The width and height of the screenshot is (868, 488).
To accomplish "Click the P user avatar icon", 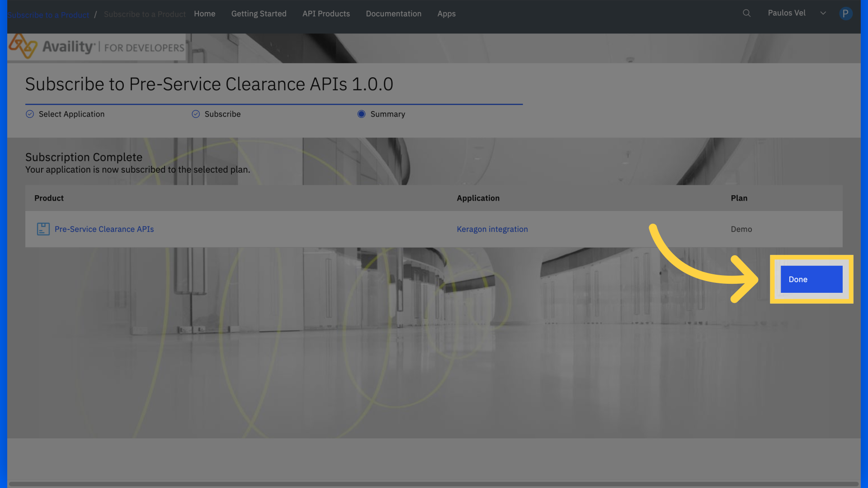I will click(x=846, y=14).
